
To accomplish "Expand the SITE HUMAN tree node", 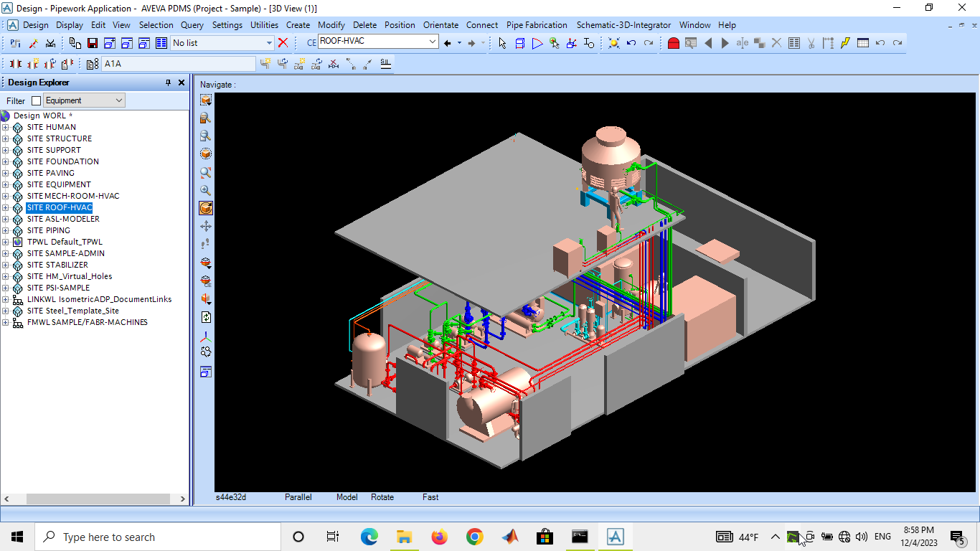I will pyautogui.click(x=6, y=128).
